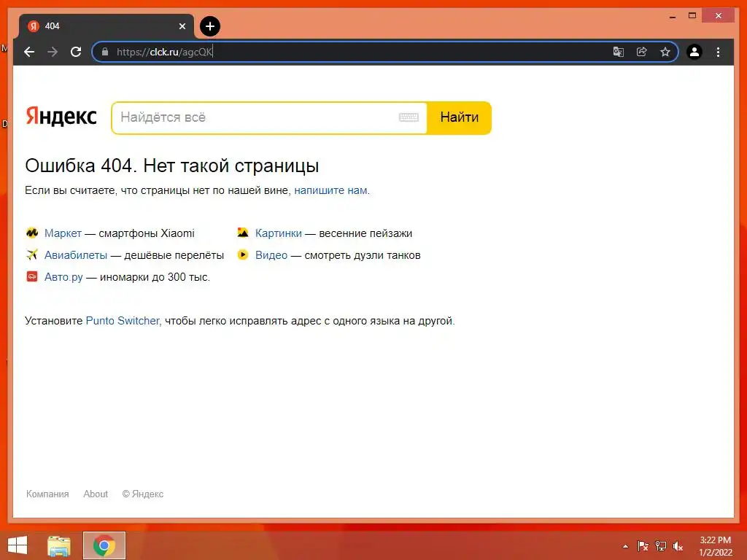Click the © Яндекс footer link

(x=143, y=494)
